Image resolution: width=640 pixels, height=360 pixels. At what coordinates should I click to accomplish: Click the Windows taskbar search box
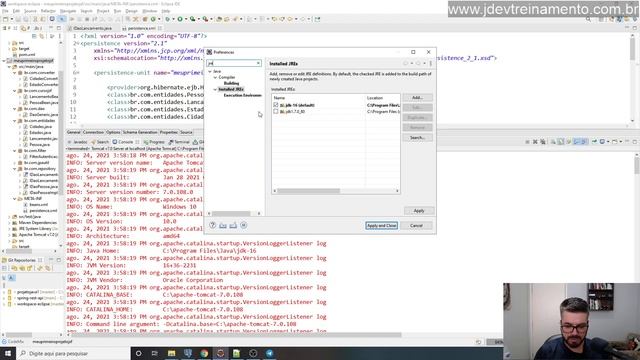click(x=73, y=353)
